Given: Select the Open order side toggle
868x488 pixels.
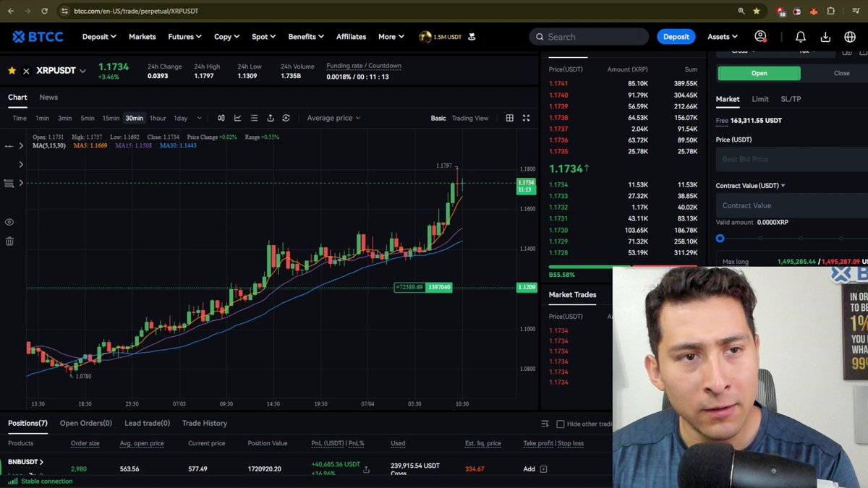Looking at the screenshot, I should [x=759, y=73].
